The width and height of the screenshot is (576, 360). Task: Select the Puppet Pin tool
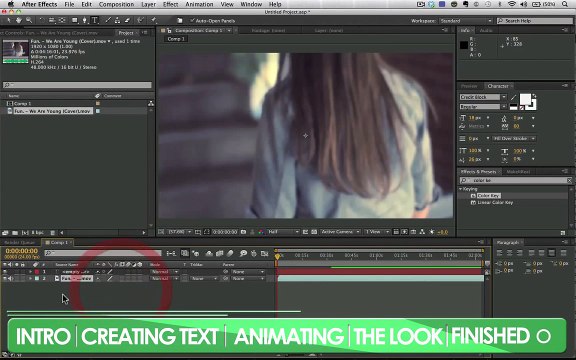(x=154, y=21)
